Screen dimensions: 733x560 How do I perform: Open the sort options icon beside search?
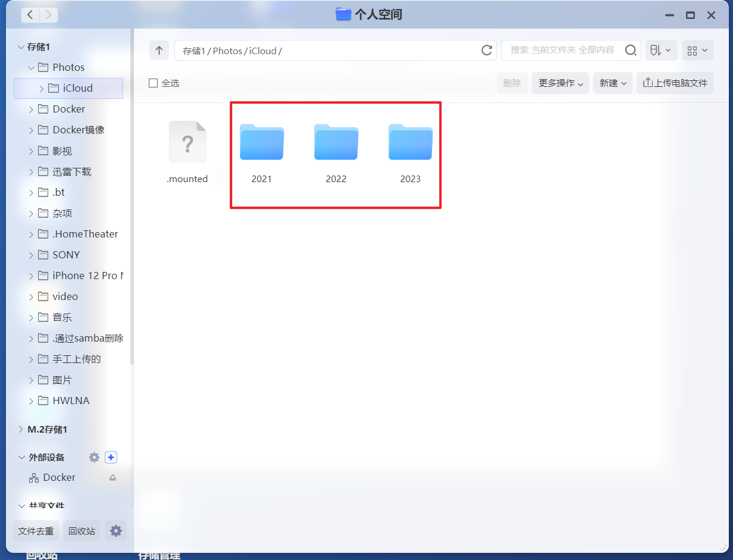[661, 50]
